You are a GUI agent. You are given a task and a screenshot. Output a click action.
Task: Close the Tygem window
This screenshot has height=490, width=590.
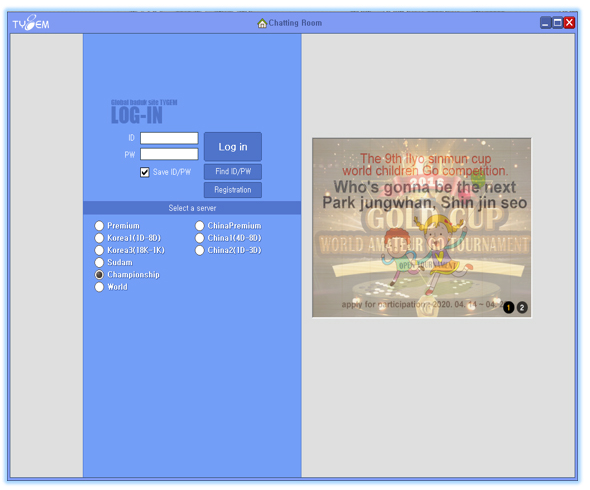569,23
